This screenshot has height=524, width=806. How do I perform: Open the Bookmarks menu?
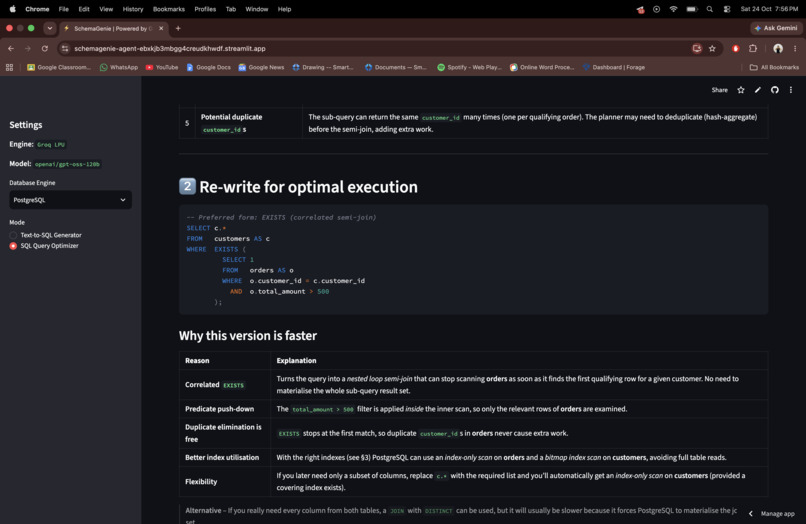(x=169, y=9)
